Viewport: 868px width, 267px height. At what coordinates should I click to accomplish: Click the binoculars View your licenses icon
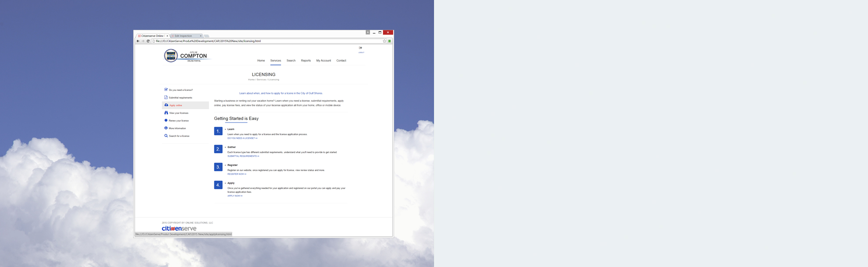pyautogui.click(x=166, y=113)
